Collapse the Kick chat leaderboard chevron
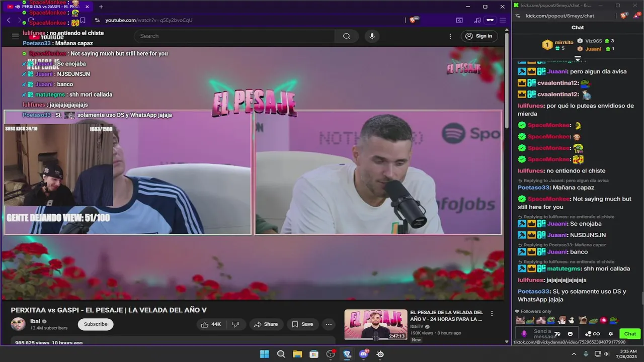 (578, 58)
